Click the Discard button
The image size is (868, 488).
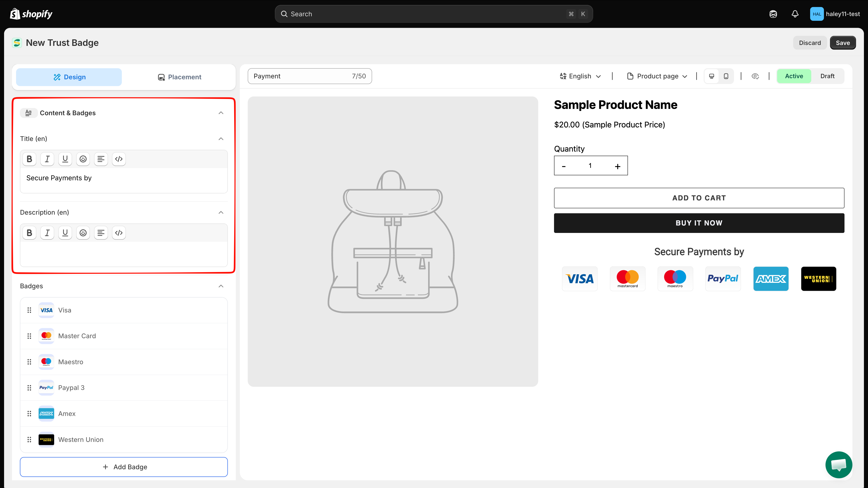click(x=810, y=43)
